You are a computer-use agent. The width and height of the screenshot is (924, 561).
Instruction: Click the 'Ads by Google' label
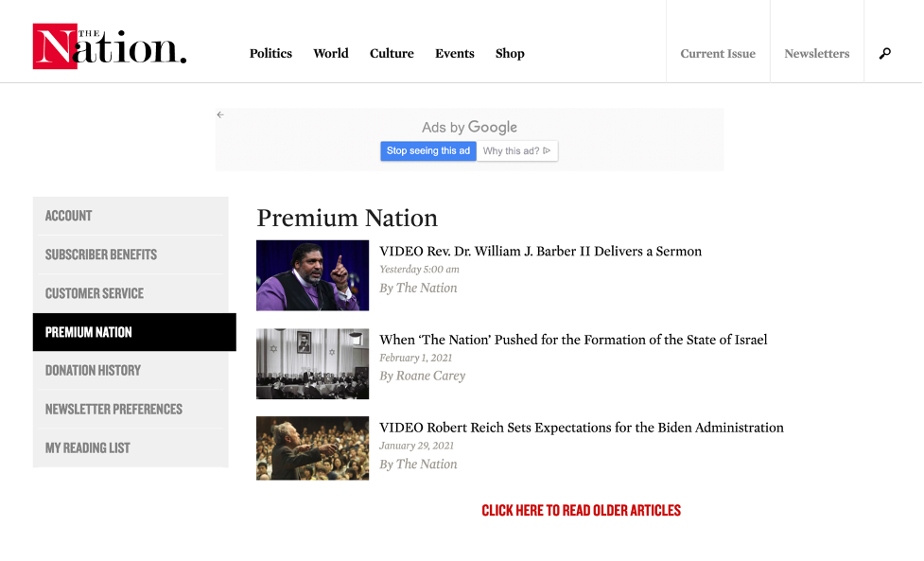pyautogui.click(x=470, y=128)
